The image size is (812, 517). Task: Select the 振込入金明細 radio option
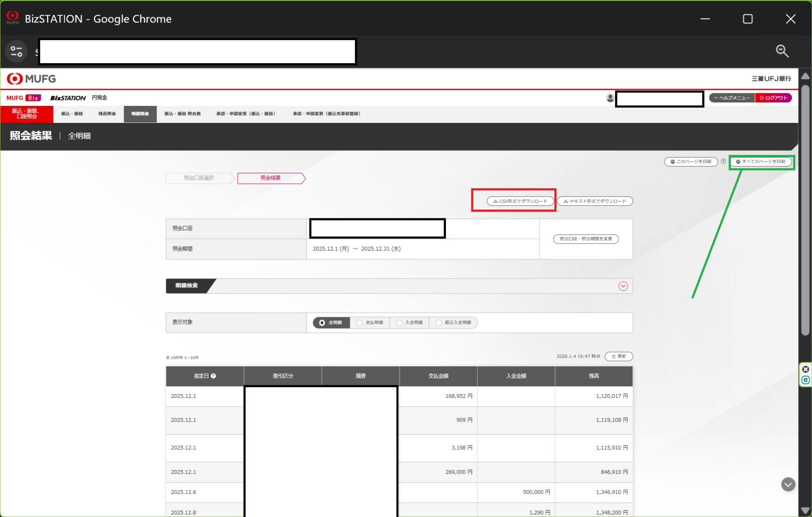pyautogui.click(x=439, y=323)
